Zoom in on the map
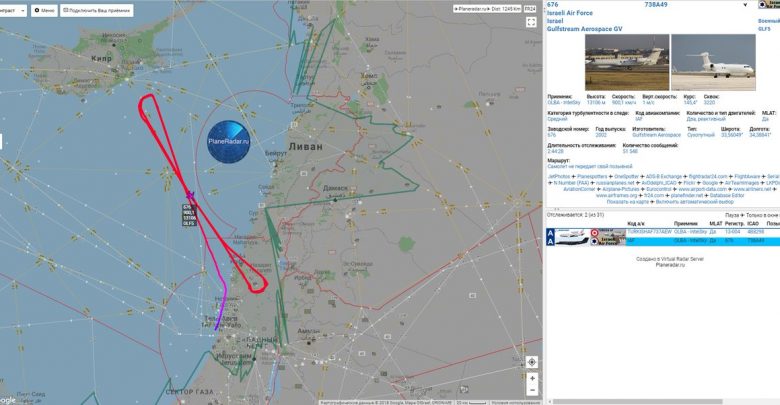780x405 pixels. (532, 379)
